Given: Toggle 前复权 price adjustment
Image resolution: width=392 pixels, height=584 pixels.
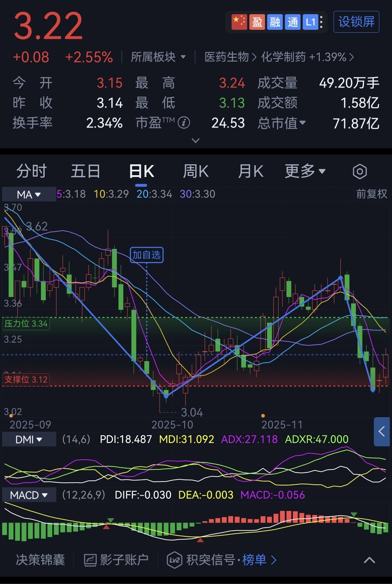Looking at the screenshot, I should [372, 194].
